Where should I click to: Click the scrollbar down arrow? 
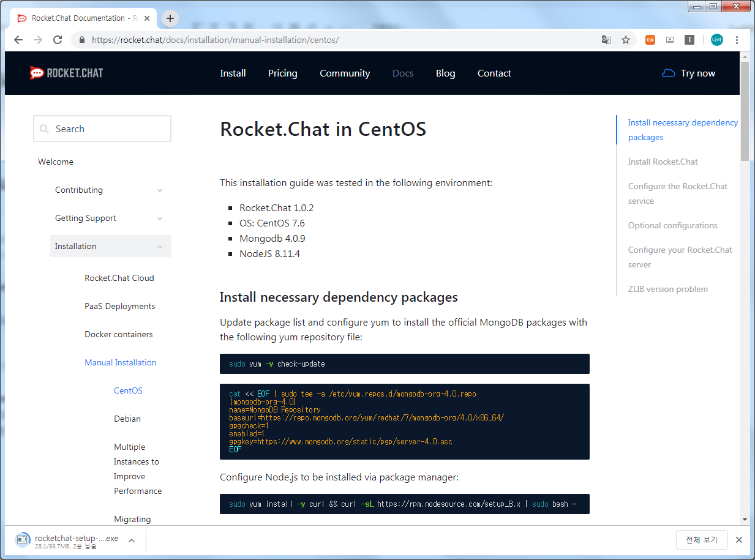[745, 520]
